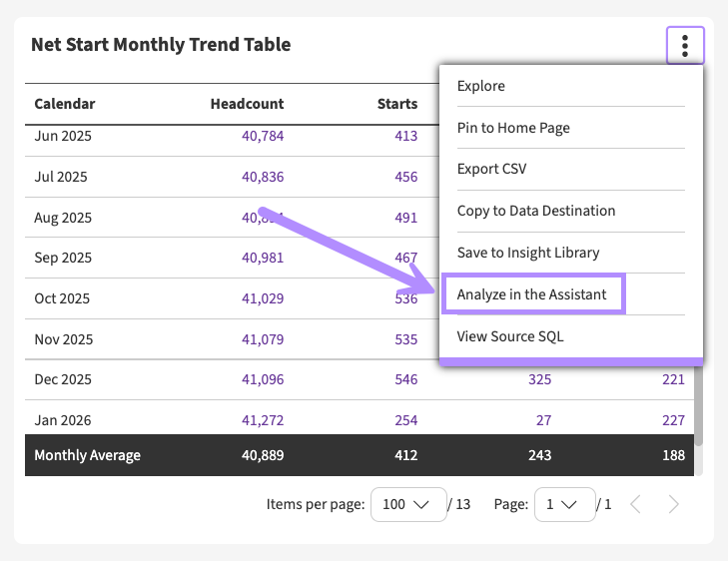Image resolution: width=728 pixels, height=561 pixels.
Task: Click the Starts column header
Action: 396,104
